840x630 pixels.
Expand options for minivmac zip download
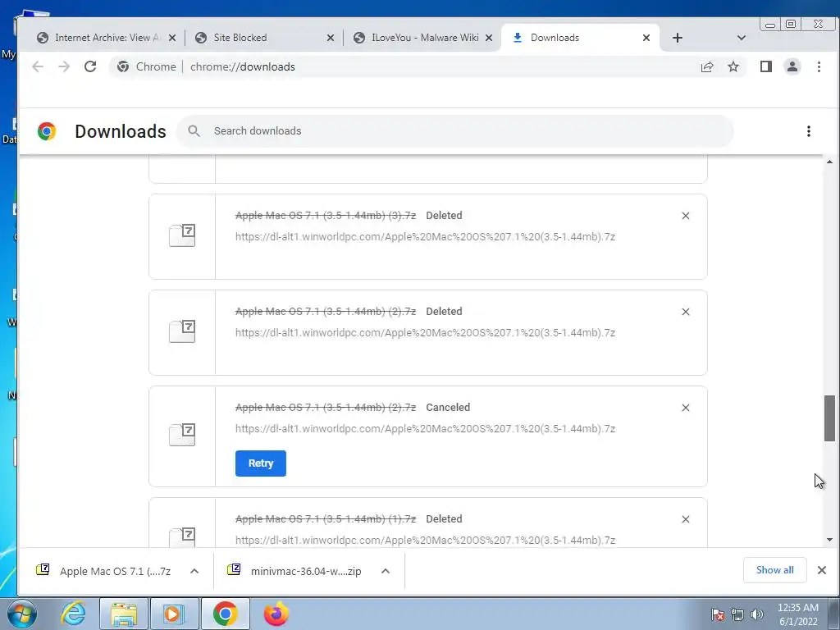pyautogui.click(x=386, y=571)
